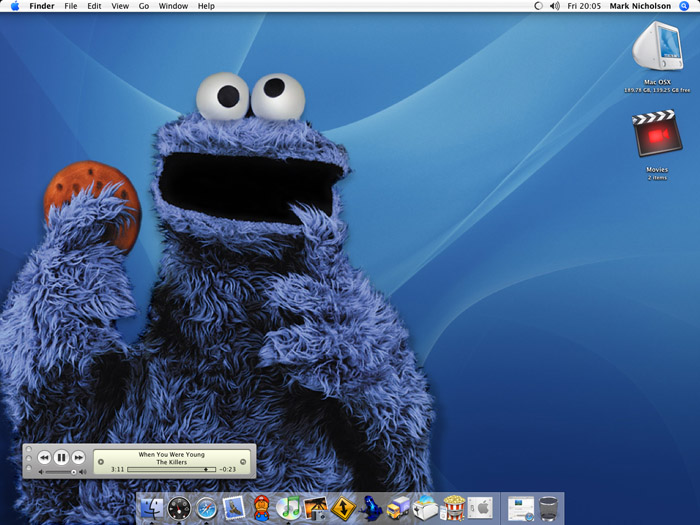Open the File menu

point(71,6)
